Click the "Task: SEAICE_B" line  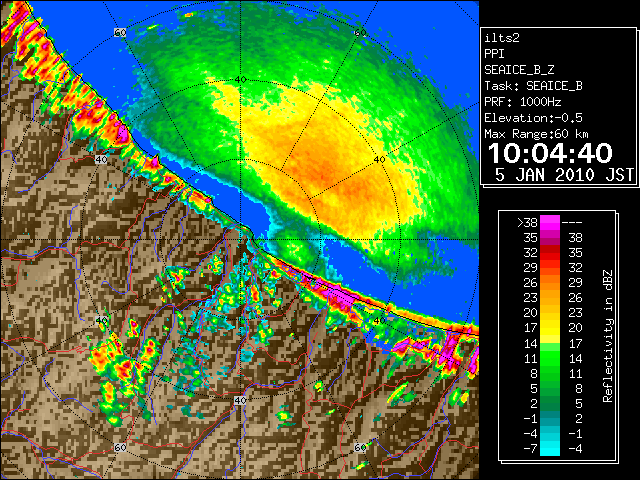click(533, 86)
